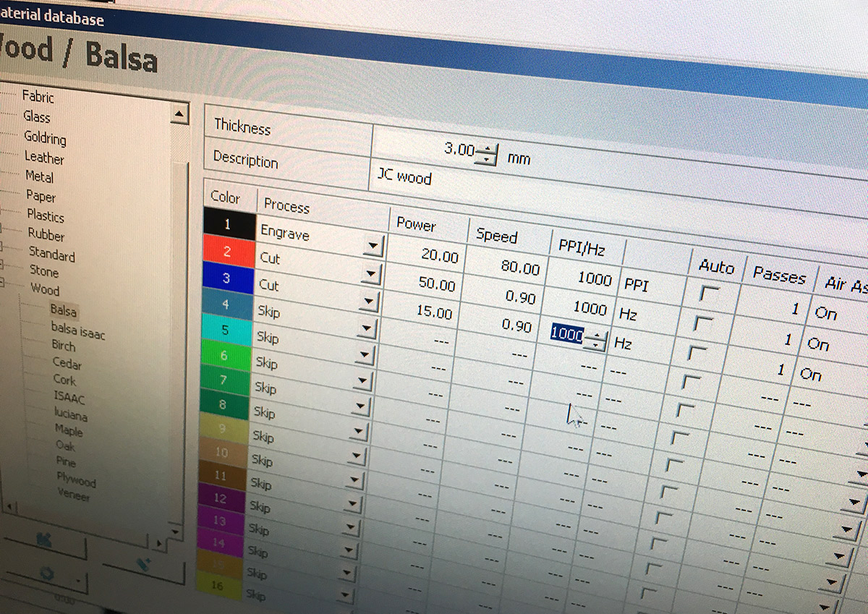Select the magenta color swatch numbered 14
This screenshot has width=868, height=614.
tap(229, 541)
